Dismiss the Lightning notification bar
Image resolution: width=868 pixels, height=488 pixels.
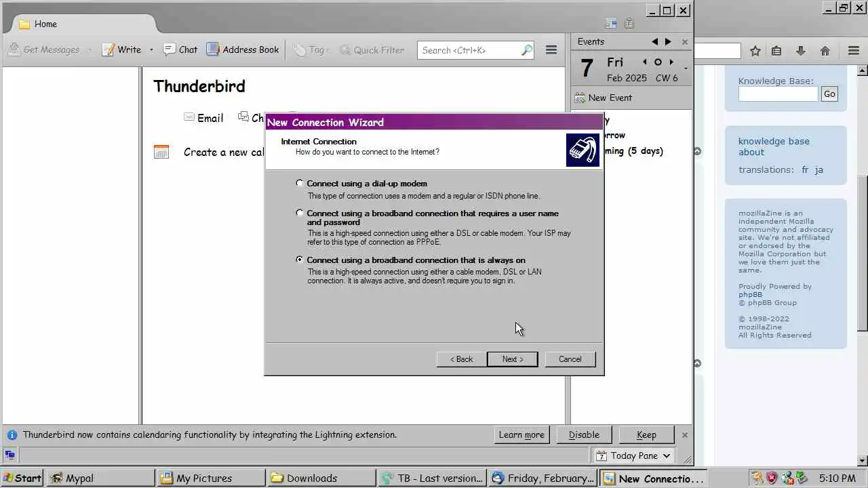point(684,434)
